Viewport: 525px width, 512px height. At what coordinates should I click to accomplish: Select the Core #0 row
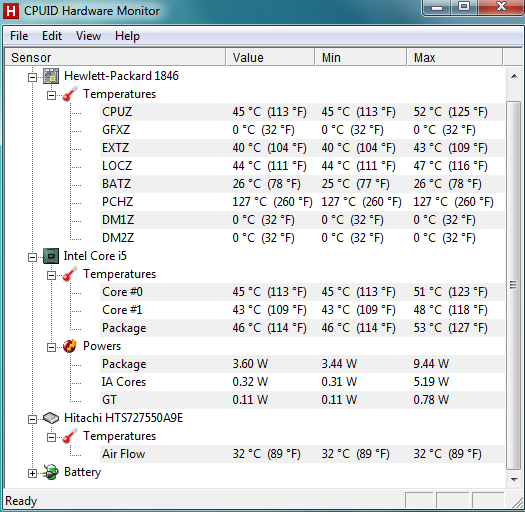pos(302,292)
